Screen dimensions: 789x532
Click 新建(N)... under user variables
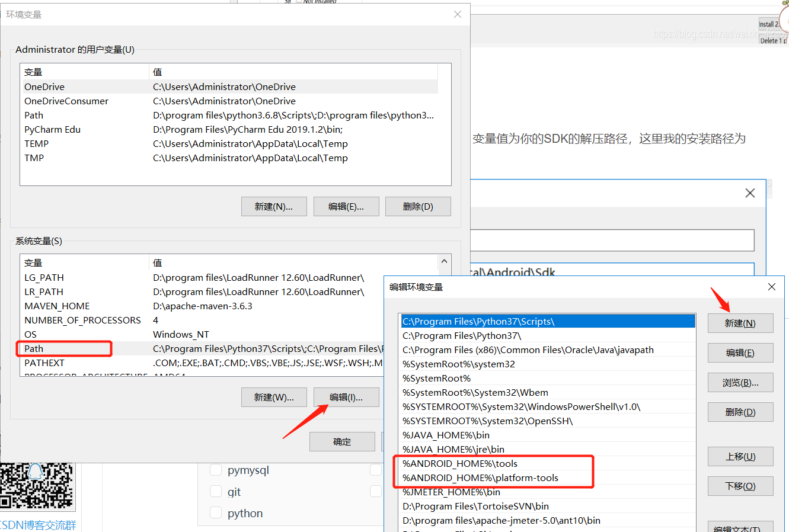[x=274, y=207]
